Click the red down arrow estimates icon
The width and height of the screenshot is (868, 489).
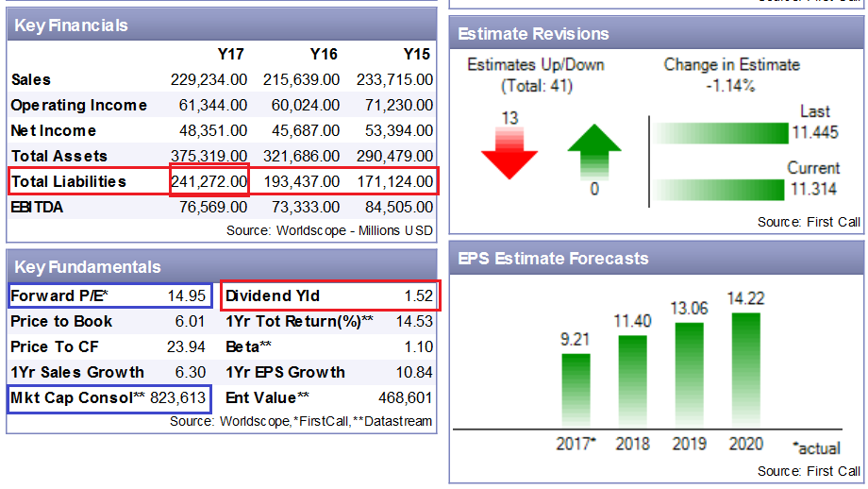pos(509,153)
